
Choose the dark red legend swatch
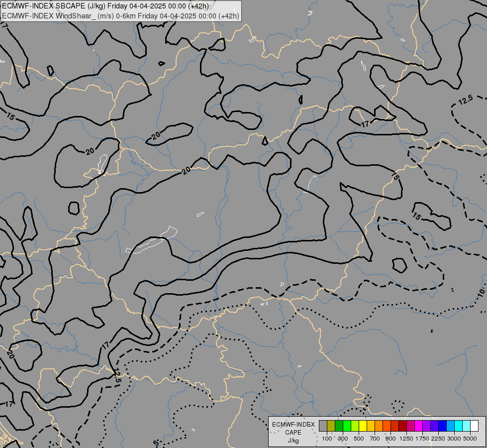(x=402, y=426)
